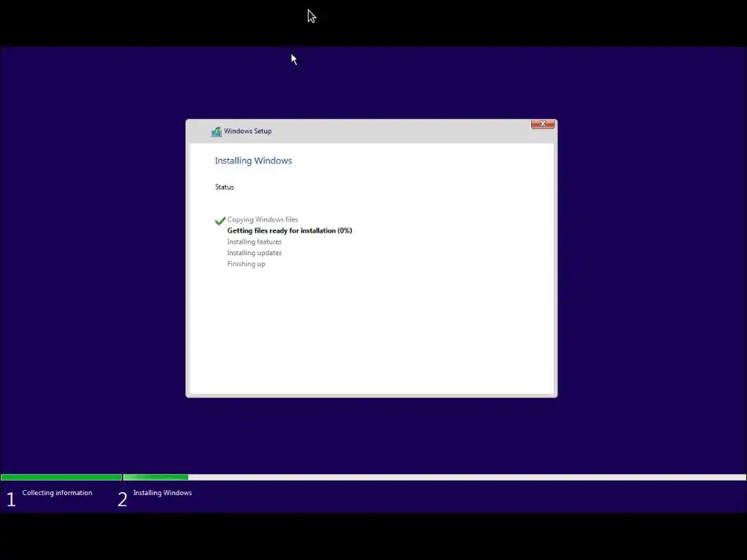The image size is (747, 560).
Task: Click the bottom 'Installing Windows' stage label
Action: point(163,493)
